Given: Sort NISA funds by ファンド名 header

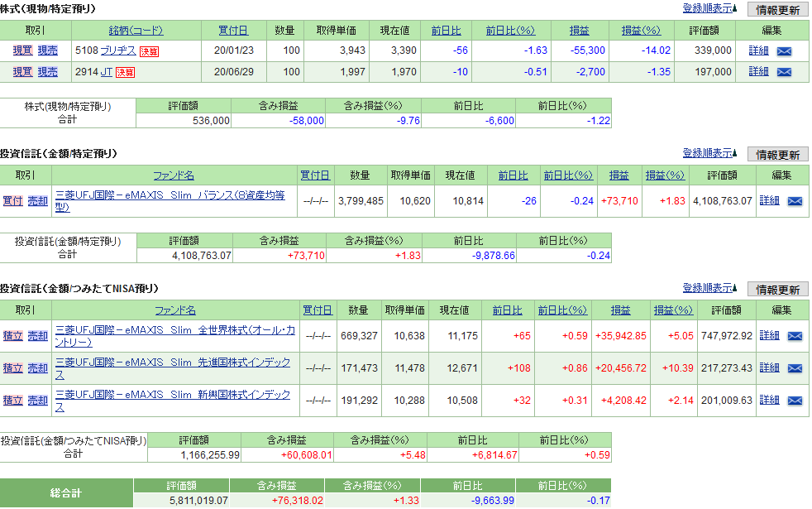Looking at the screenshot, I should point(175,310).
